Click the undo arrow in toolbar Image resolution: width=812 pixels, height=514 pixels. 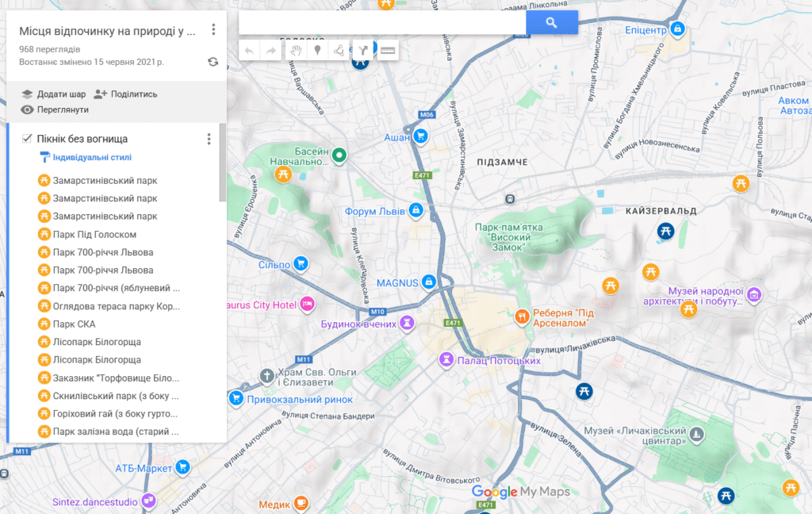249,50
